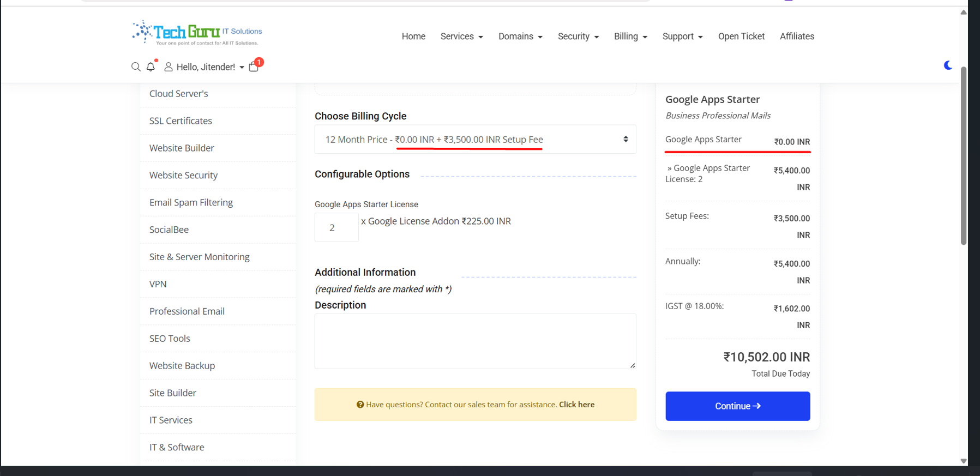
Task: Click the license quantity input field
Action: tap(336, 227)
